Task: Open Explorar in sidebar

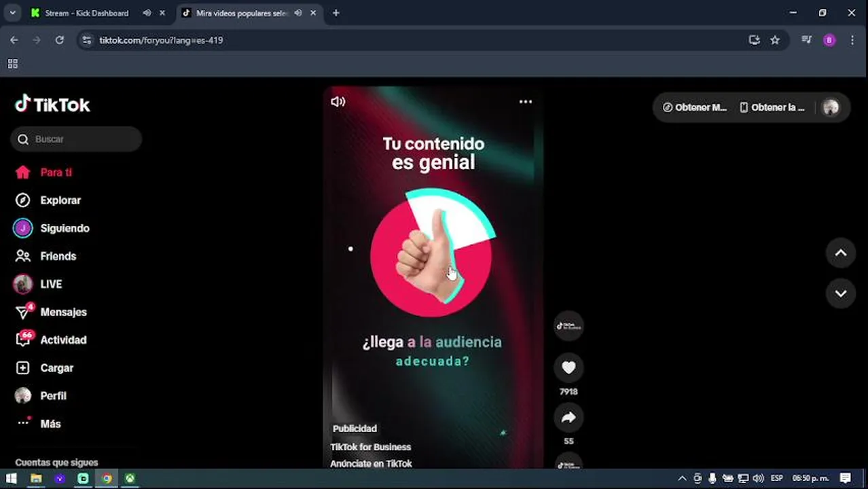Action: tap(48, 200)
